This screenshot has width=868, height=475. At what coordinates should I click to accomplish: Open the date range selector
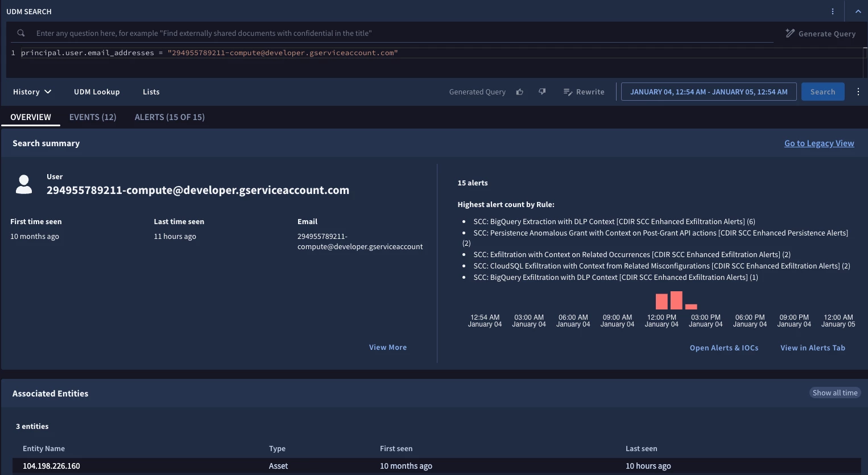[709, 92]
